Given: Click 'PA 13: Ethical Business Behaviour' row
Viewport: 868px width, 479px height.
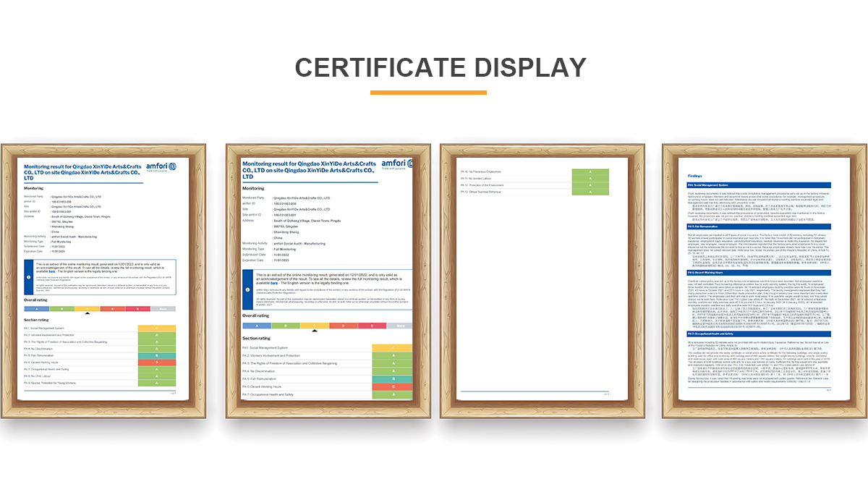Looking at the screenshot, I should (x=535, y=192).
